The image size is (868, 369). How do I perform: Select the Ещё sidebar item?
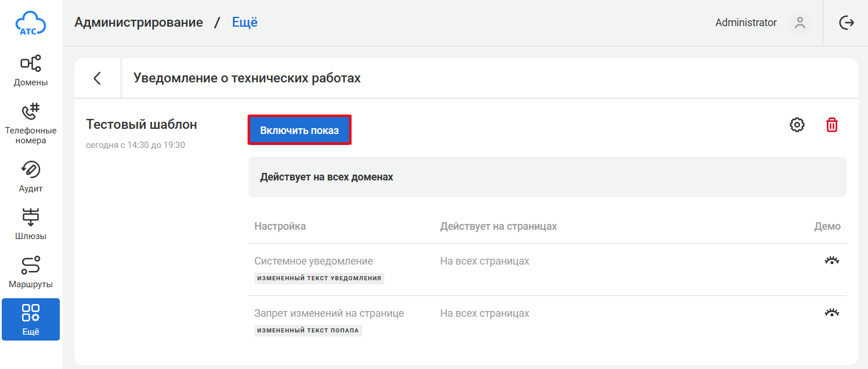(x=31, y=320)
